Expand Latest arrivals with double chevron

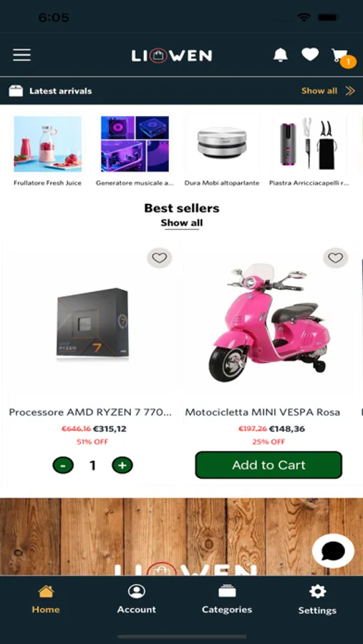point(350,91)
